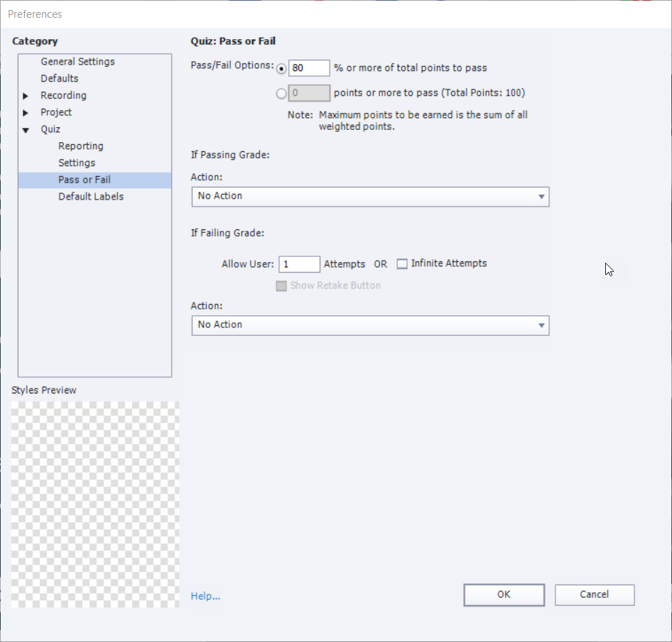Screen dimensions: 672x642
Task: Open the Help link
Action: point(205,596)
